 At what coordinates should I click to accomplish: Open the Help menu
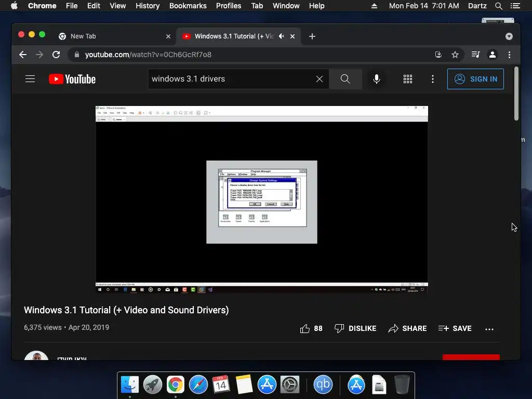316,6
